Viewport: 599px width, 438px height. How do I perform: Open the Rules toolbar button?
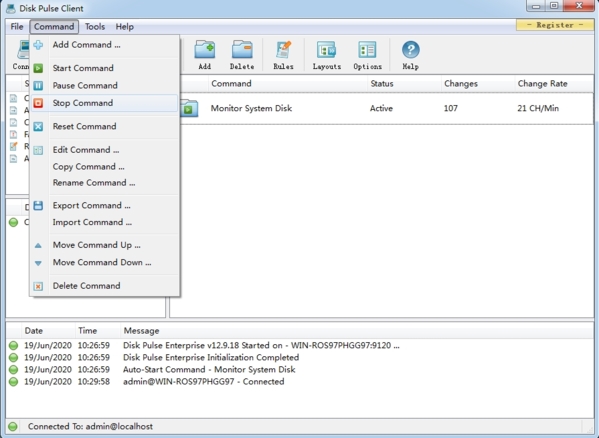pyautogui.click(x=283, y=55)
